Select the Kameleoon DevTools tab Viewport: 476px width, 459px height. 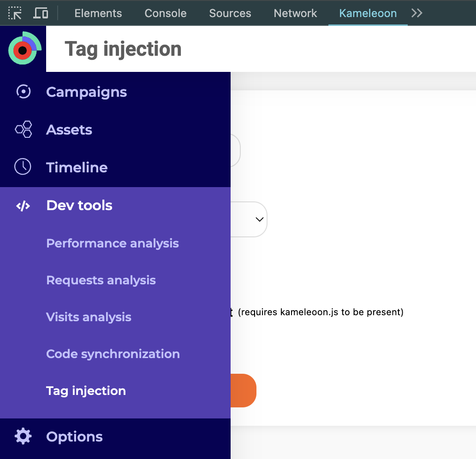click(x=368, y=13)
